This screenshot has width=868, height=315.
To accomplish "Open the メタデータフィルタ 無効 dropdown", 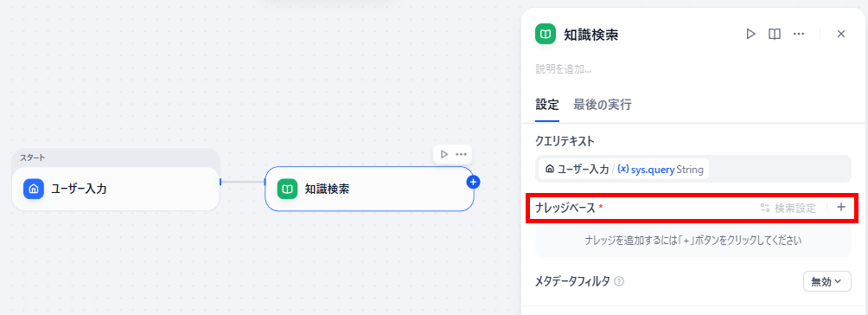I will click(x=827, y=282).
